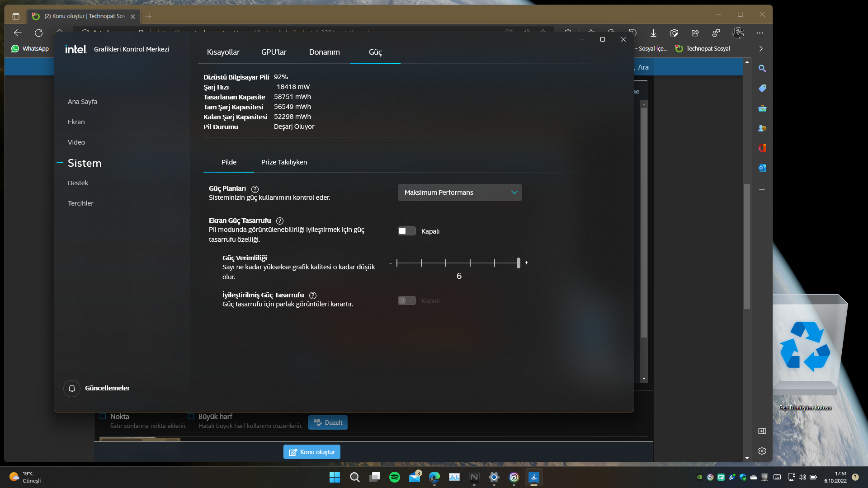This screenshot has height=488, width=868.
Task: Click help icon beside İyileştirilmiş Güç Tasarrufu
Action: click(x=313, y=296)
